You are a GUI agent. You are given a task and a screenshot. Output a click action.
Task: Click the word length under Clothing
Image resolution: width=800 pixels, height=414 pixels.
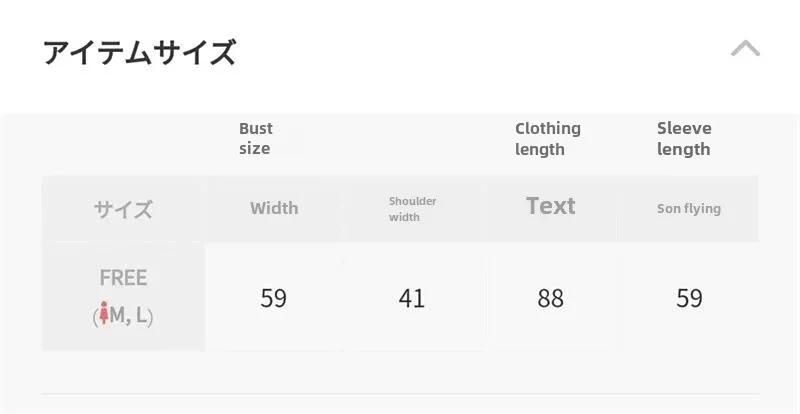(539, 149)
